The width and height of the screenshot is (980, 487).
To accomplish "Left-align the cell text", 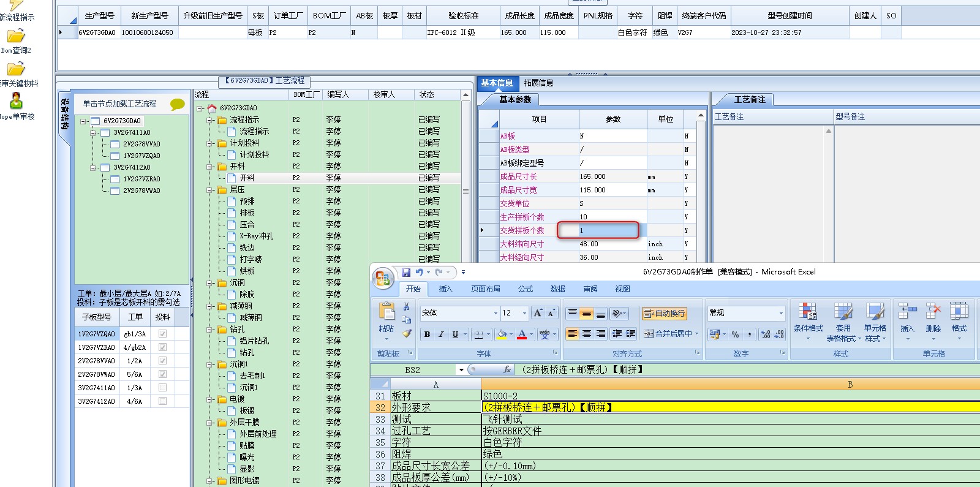I will [x=572, y=334].
